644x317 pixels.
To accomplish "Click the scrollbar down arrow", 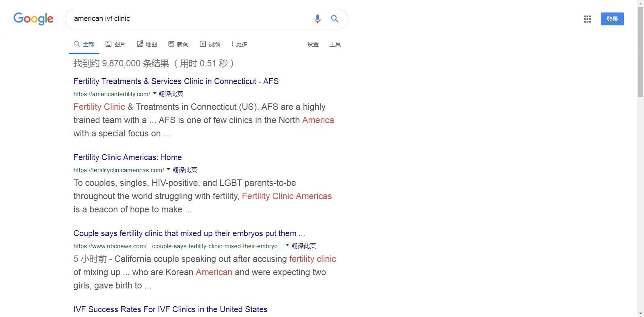I will 640,314.
